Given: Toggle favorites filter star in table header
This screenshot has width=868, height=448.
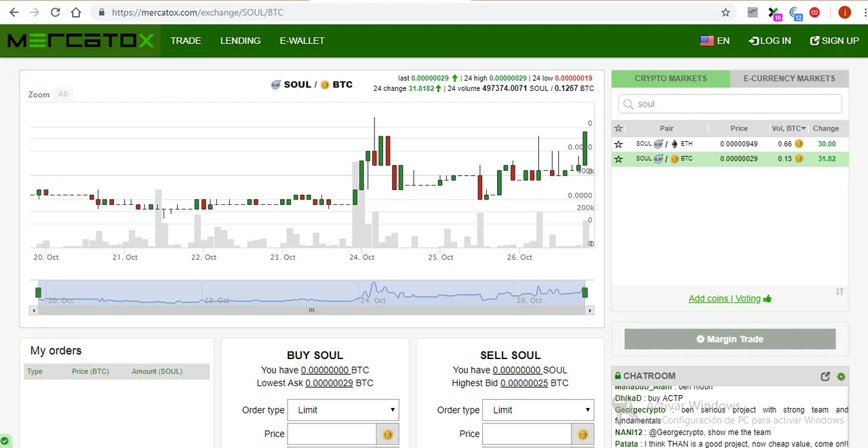Looking at the screenshot, I should [x=618, y=128].
